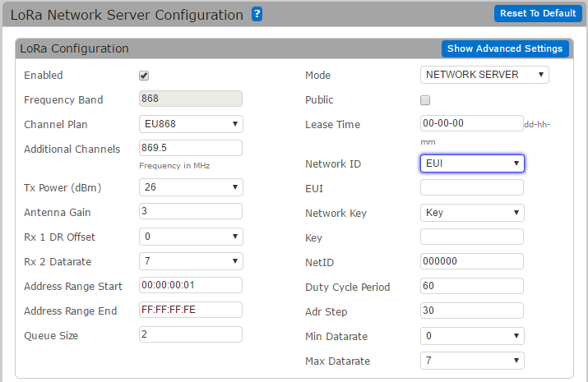The height and width of the screenshot is (382, 588).
Task: Click the Lease Time input field
Action: click(x=470, y=123)
